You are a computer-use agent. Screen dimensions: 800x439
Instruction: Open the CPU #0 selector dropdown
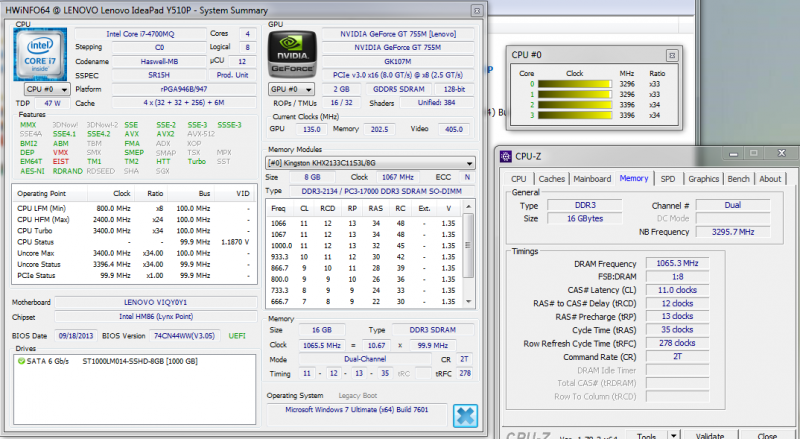pos(47,89)
